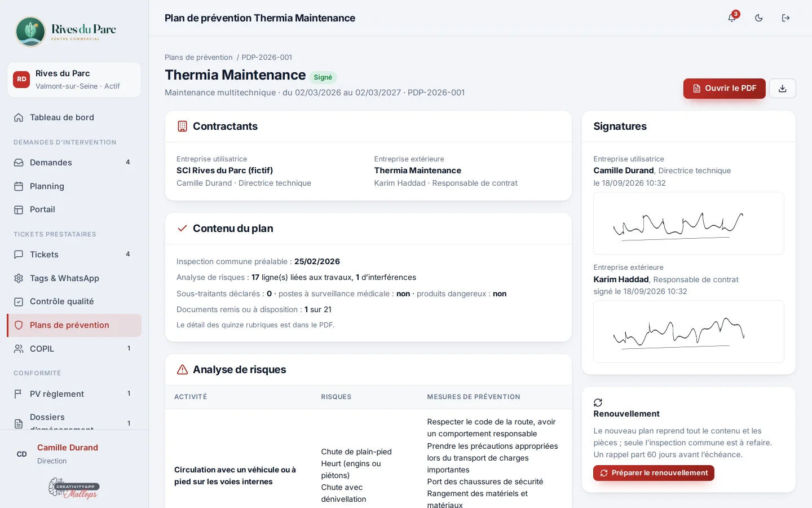Click the Contrôle qualité check icon
The height and width of the screenshot is (508, 812).
tap(19, 301)
